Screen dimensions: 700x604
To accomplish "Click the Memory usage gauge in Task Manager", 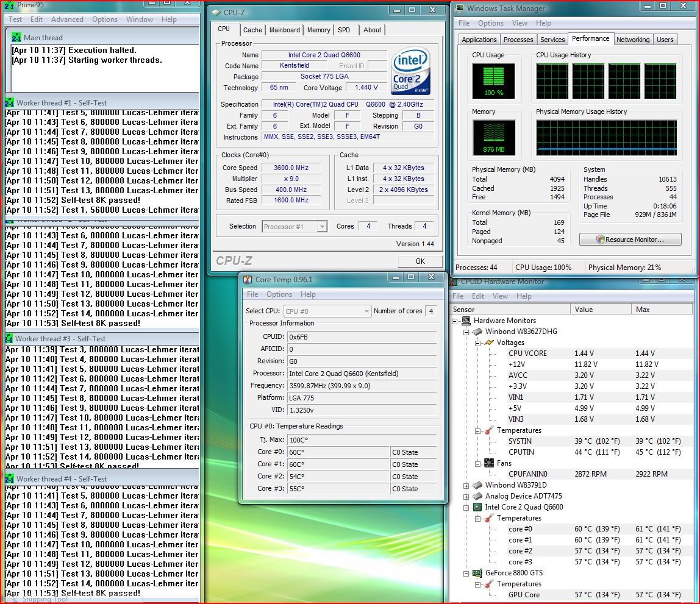I will [493, 138].
